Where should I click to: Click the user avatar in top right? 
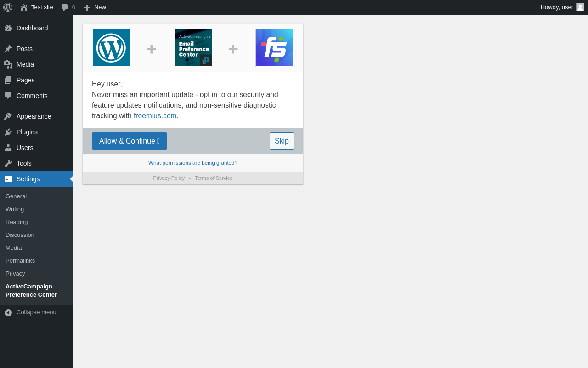pos(580,7)
